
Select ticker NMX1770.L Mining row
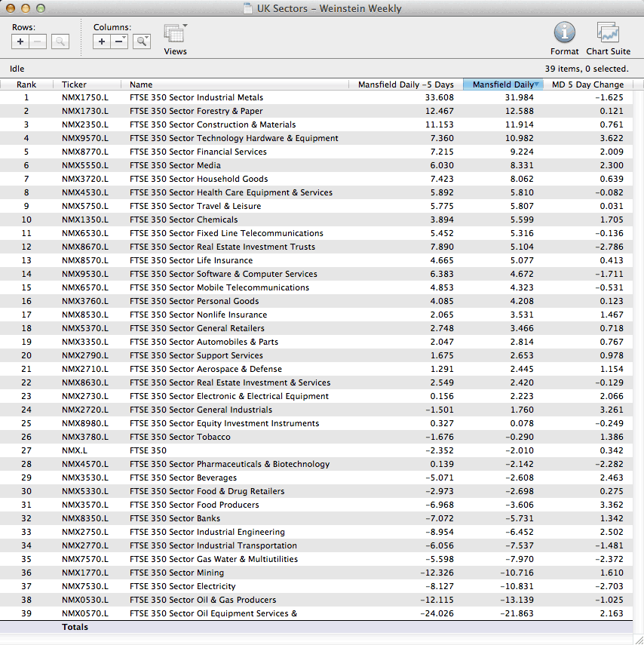84,573
